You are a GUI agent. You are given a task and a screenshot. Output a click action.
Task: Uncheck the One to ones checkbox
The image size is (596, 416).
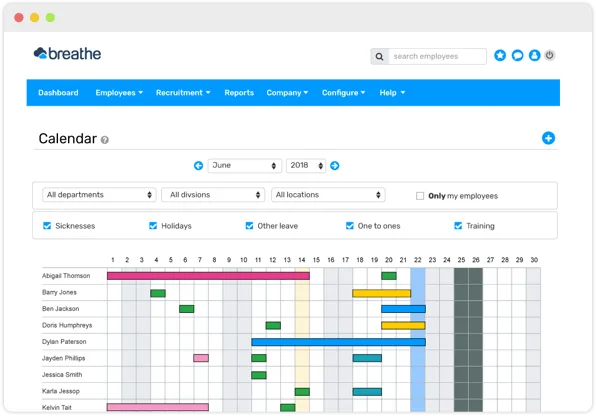(350, 226)
